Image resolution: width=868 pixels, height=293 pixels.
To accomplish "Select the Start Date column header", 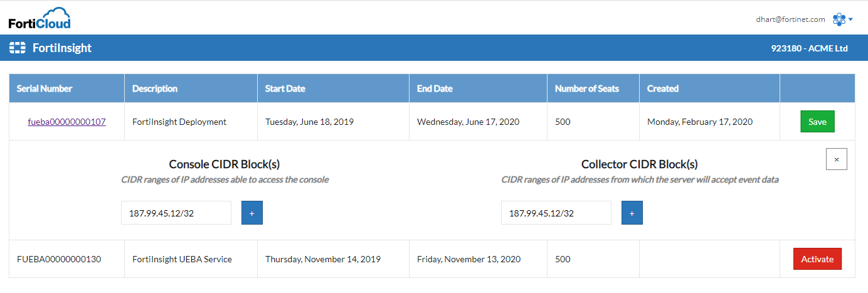I will 285,88.
